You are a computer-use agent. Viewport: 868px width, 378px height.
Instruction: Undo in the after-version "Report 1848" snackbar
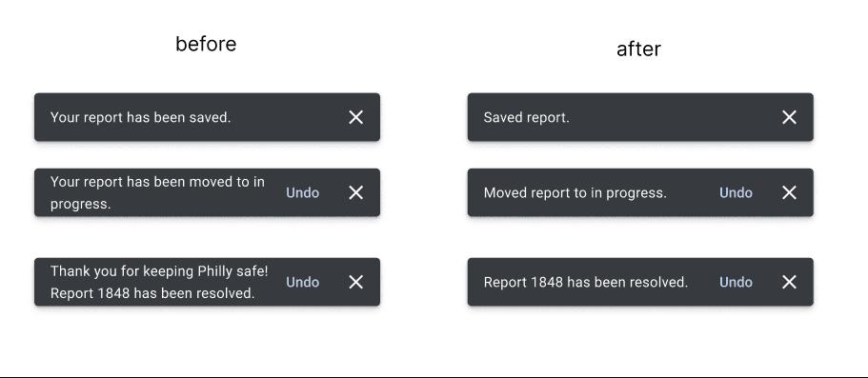[736, 282]
